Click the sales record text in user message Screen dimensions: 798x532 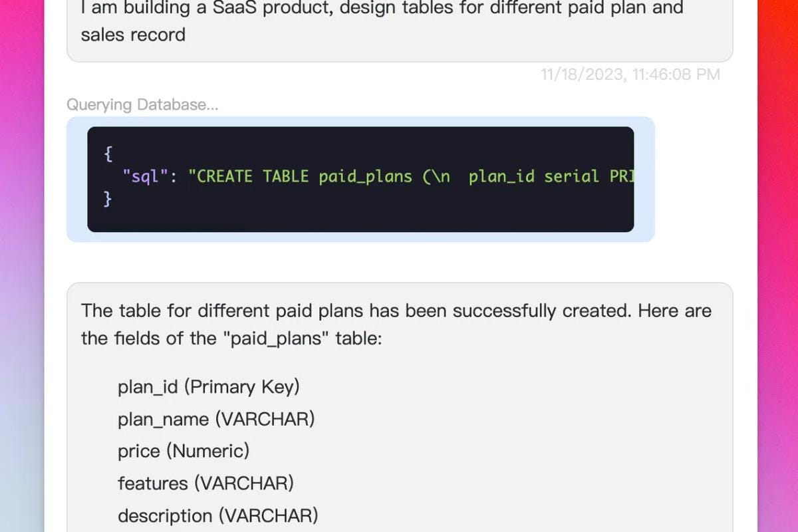coord(132,35)
